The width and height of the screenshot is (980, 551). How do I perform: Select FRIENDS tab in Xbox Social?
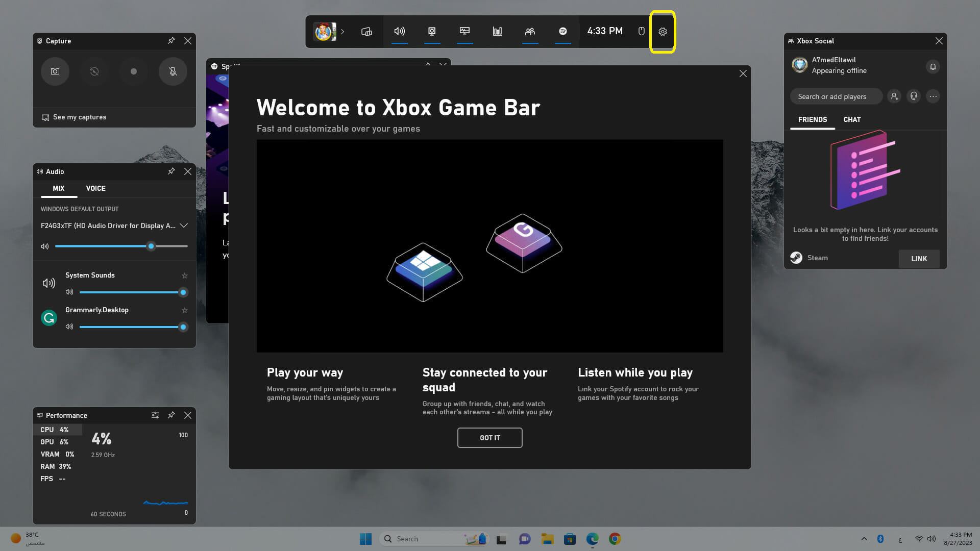pos(813,120)
